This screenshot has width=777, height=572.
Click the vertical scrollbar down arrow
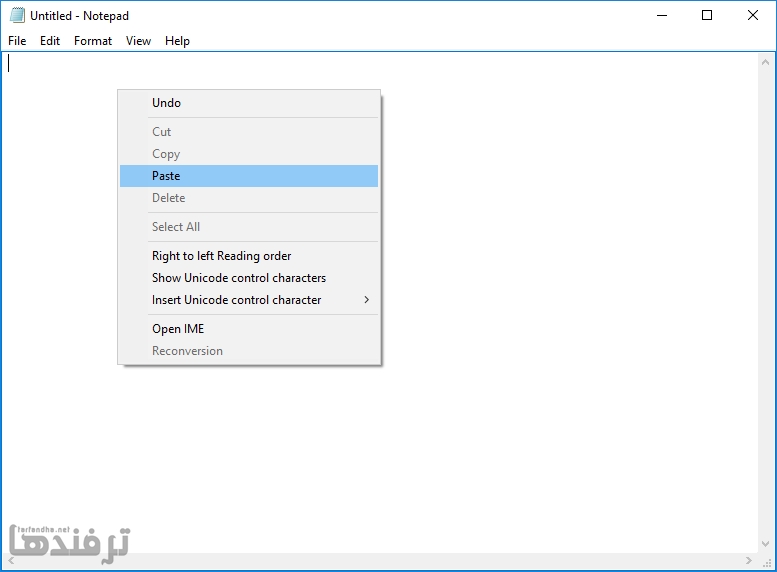765,544
